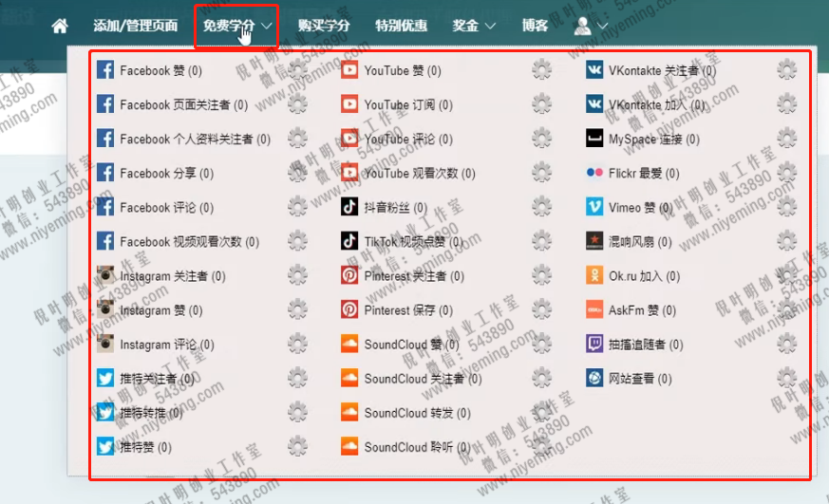Open the 购买学分 page
829x504 pixels.
(x=324, y=26)
